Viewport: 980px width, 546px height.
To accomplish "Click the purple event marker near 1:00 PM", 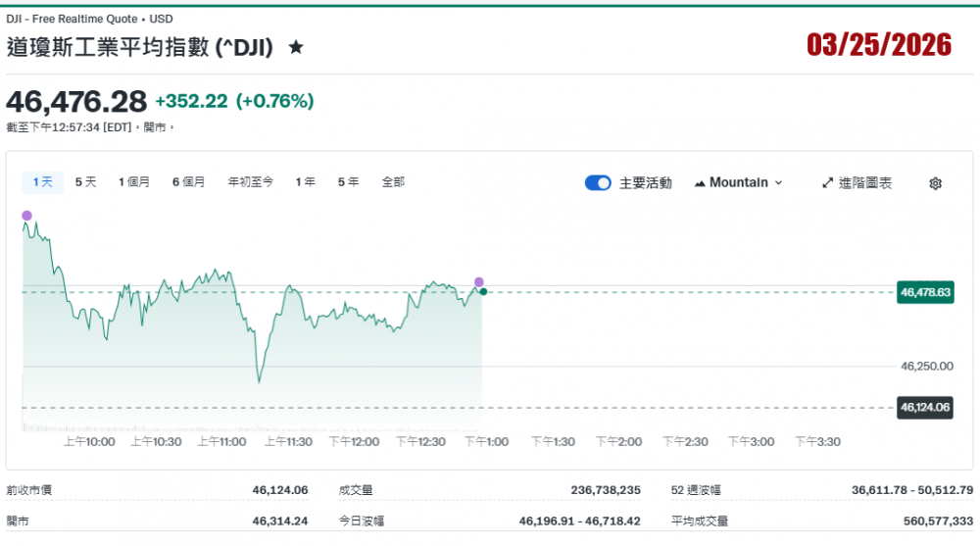I will point(478,282).
